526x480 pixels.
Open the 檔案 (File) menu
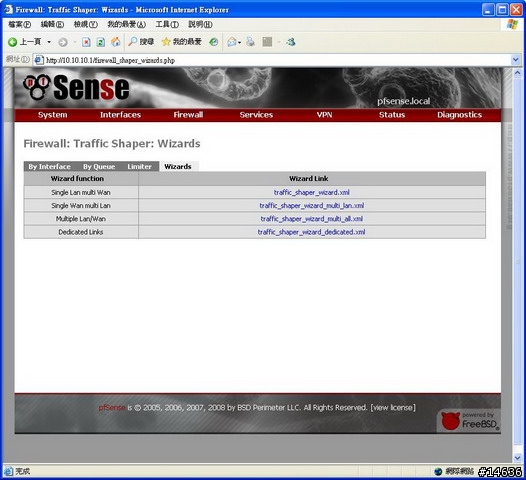click(19, 24)
